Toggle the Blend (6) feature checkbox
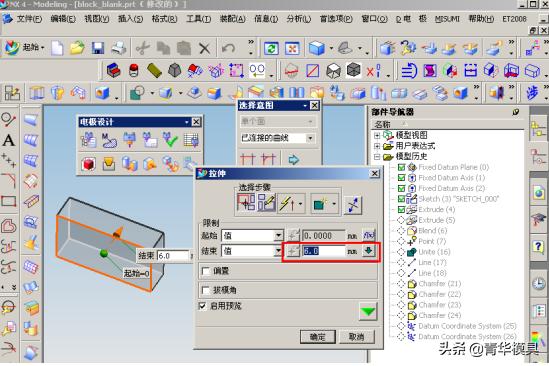 401,231
